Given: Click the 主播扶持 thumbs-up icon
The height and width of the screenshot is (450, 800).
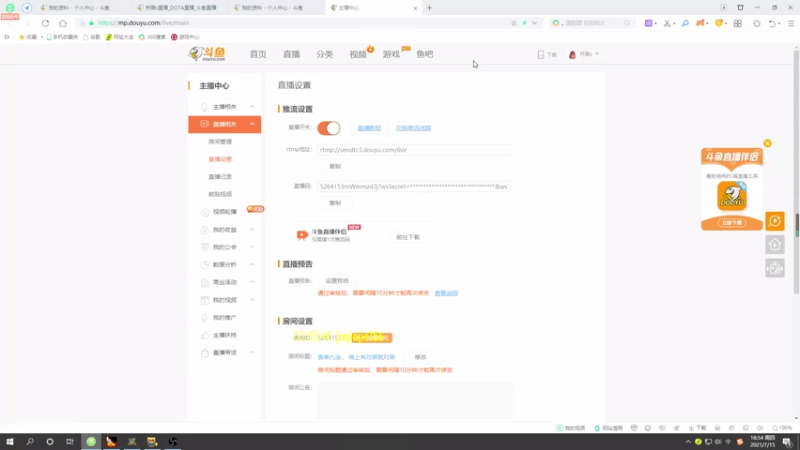Looking at the screenshot, I should [205, 335].
